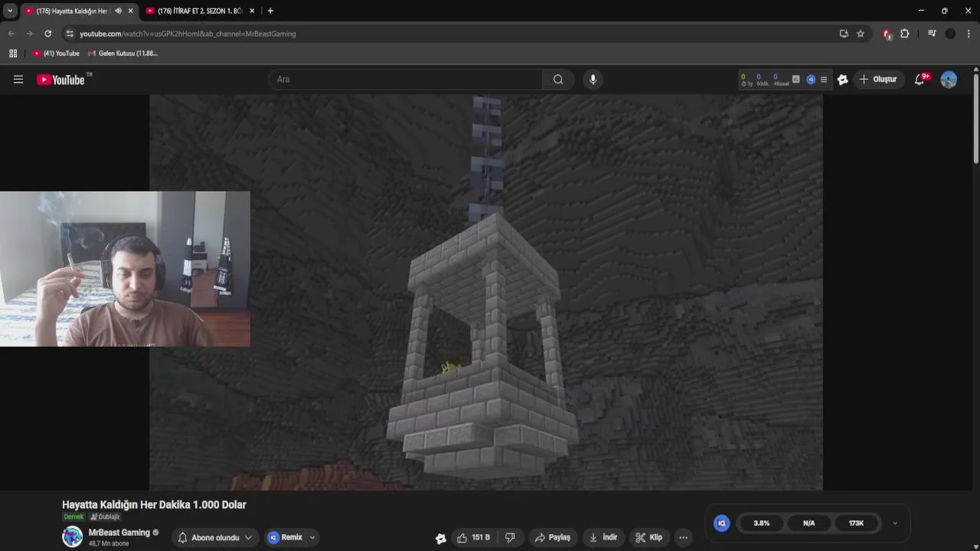The image size is (980, 551).
Task: Open Chrome profile avatar
Action: [950, 34]
